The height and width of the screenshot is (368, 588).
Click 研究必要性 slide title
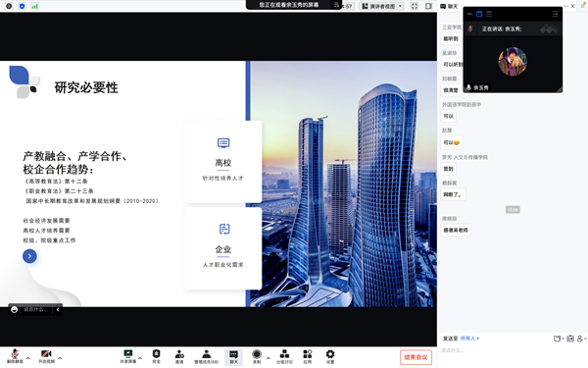86,87
